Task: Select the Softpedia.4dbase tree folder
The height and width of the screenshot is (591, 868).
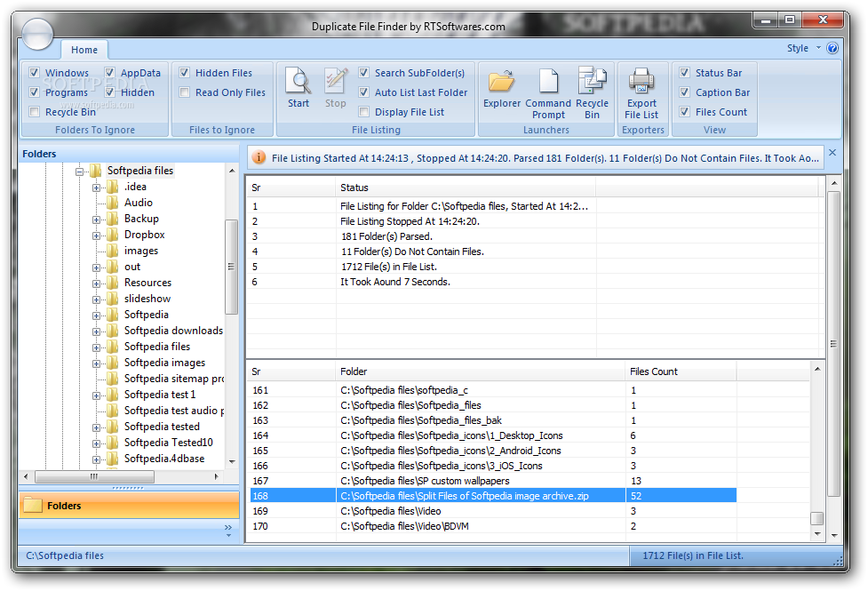Action: pos(164,458)
